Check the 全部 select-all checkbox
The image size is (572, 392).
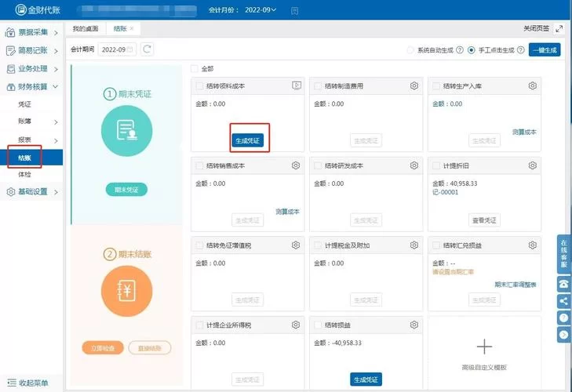195,68
